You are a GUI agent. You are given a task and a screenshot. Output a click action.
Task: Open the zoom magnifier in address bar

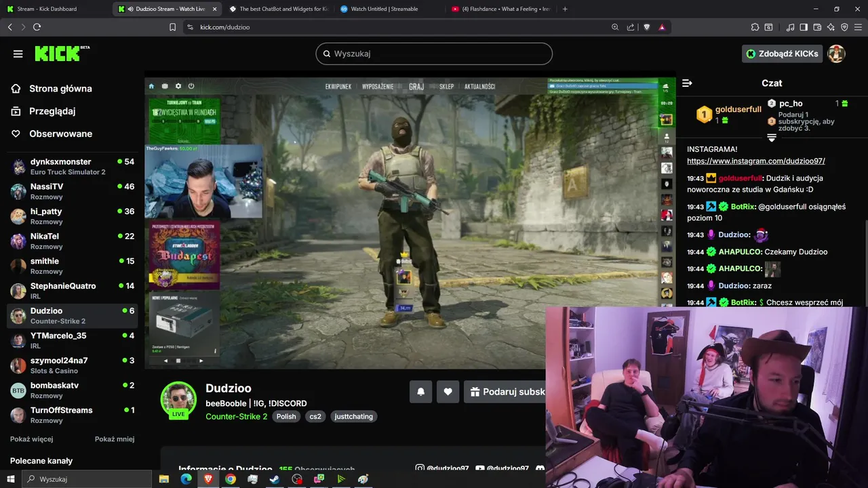pos(615,27)
